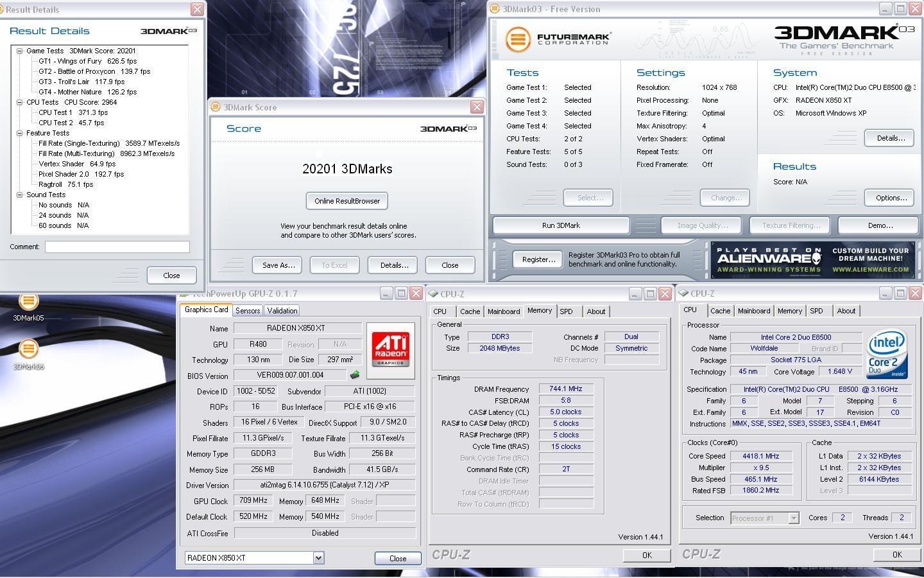Select GT3 - Troll's Lair result row

[81, 82]
